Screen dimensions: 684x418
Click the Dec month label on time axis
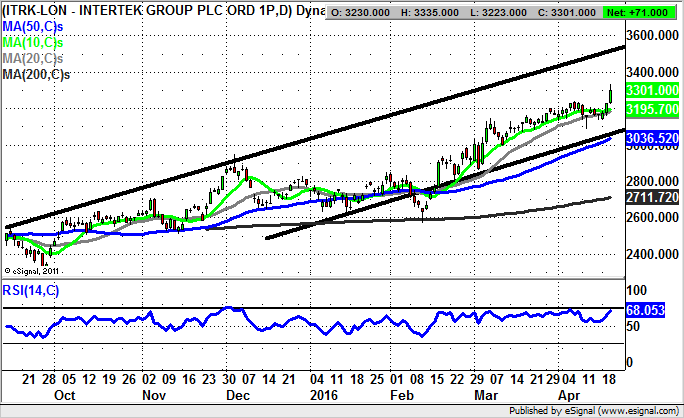pos(238,395)
